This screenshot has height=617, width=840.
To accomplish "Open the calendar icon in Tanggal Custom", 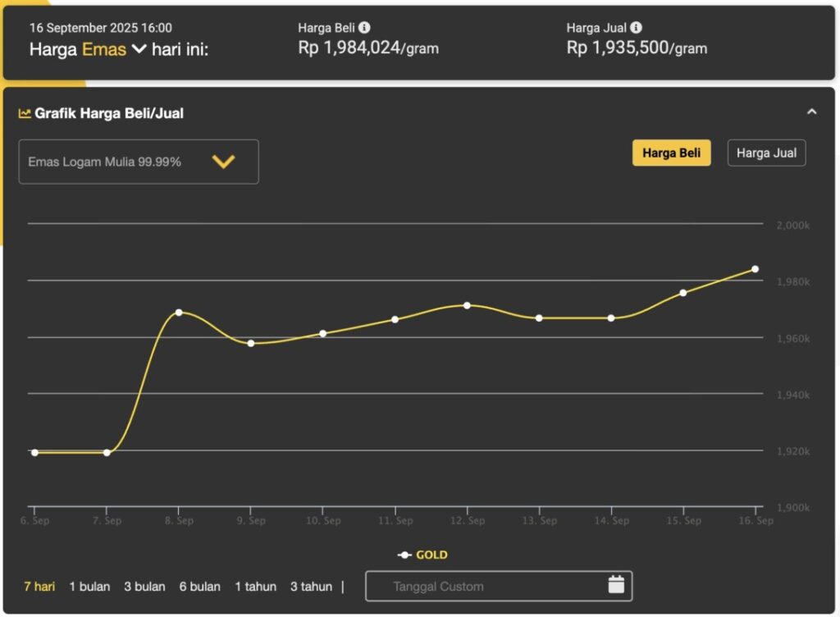I will 616,585.
